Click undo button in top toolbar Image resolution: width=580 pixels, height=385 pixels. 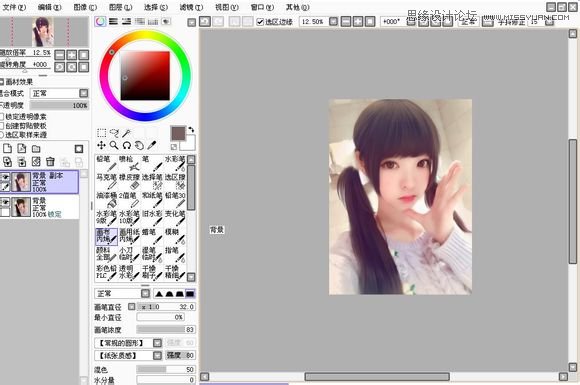pos(205,21)
